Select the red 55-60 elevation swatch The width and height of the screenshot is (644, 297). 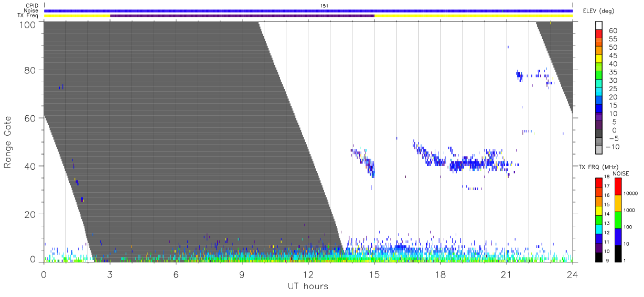click(x=599, y=34)
